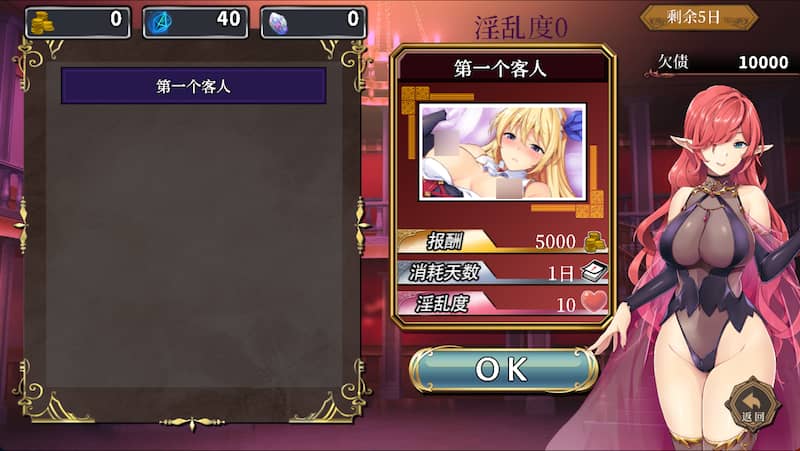Click the red heart icon beside 10
800x451 pixels.
[594, 302]
